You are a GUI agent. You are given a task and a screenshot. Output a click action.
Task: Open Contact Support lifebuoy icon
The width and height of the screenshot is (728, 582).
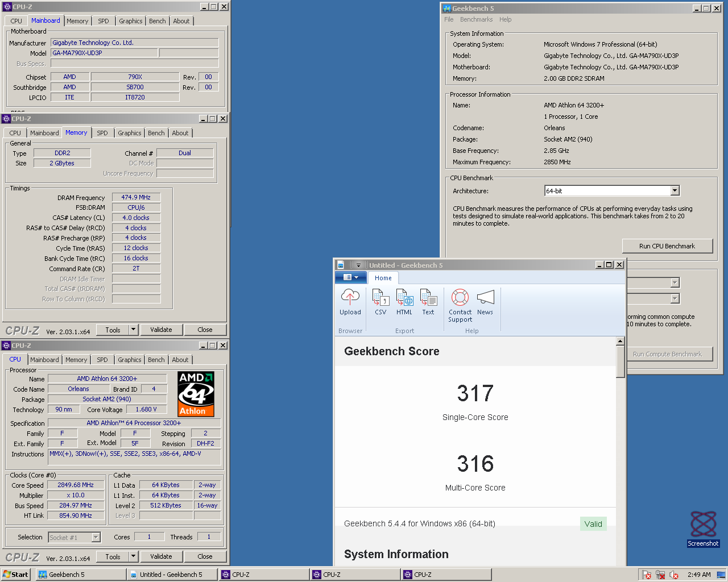pos(460,297)
